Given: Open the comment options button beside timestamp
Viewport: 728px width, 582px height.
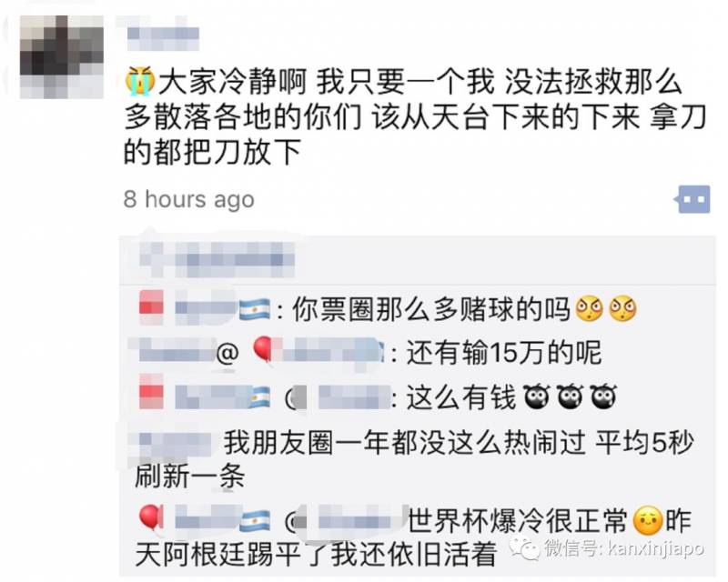Looking at the screenshot, I should click(x=693, y=199).
